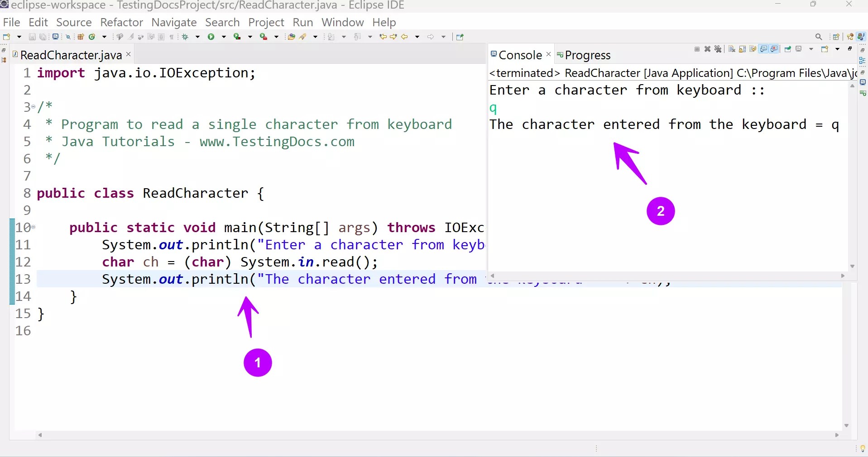Terminate the running application in Console
Viewport: 868px width, 457px height.
click(697, 49)
